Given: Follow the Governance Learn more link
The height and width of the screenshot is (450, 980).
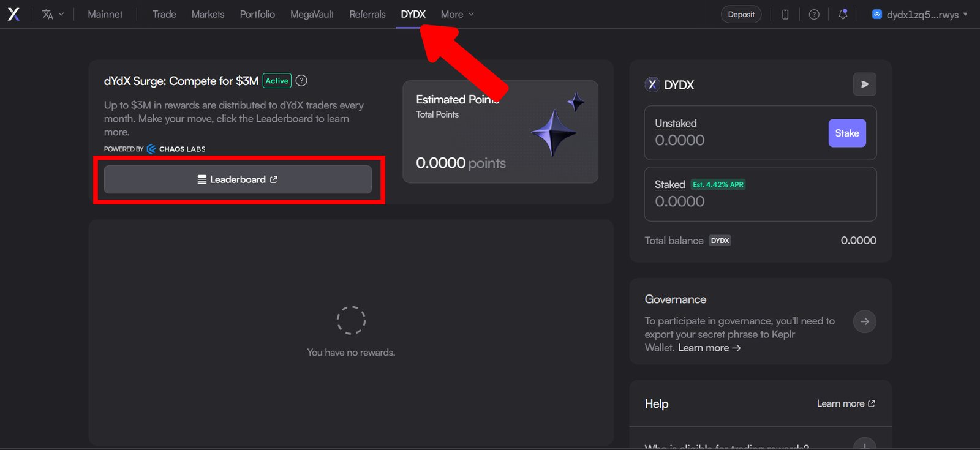Looking at the screenshot, I should click(709, 348).
